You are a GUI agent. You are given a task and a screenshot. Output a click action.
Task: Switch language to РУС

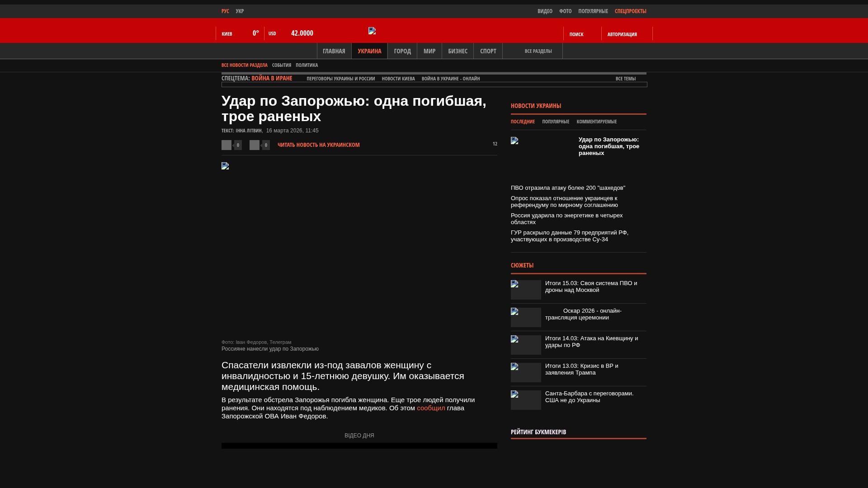[225, 11]
